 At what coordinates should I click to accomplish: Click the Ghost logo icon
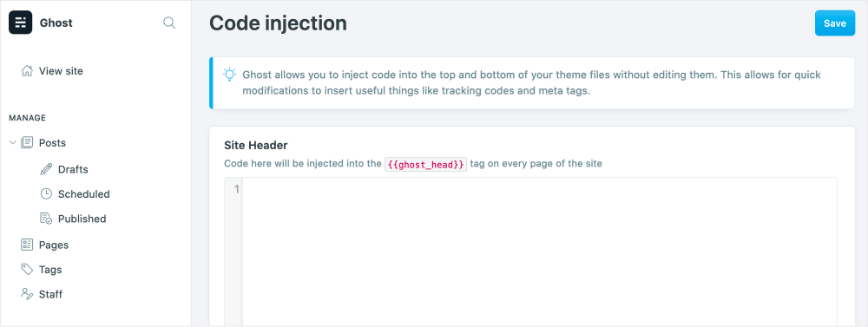click(x=21, y=23)
